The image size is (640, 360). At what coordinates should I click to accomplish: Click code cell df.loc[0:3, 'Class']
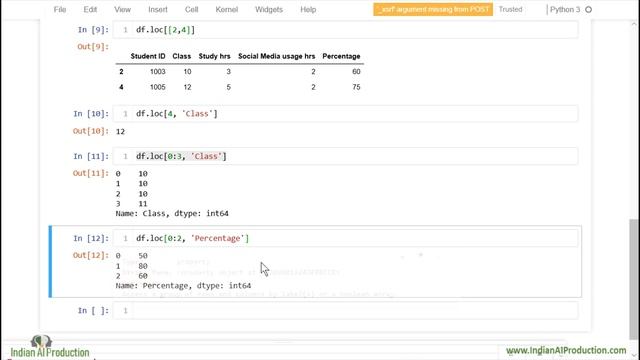coord(345,156)
